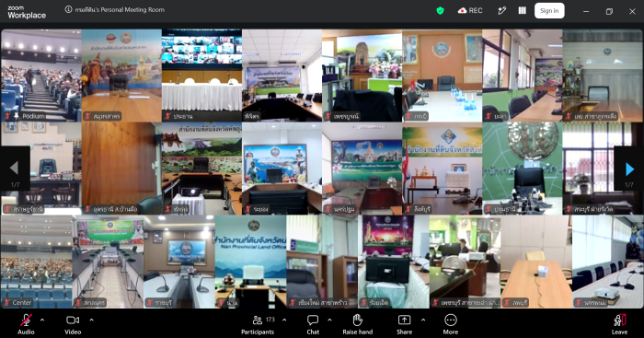Change view layout with grid icon
644x338 pixels.
coord(522,11)
